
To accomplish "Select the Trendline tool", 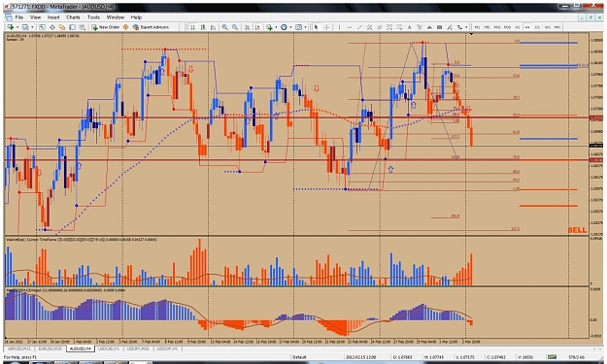I will (x=359, y=27).
